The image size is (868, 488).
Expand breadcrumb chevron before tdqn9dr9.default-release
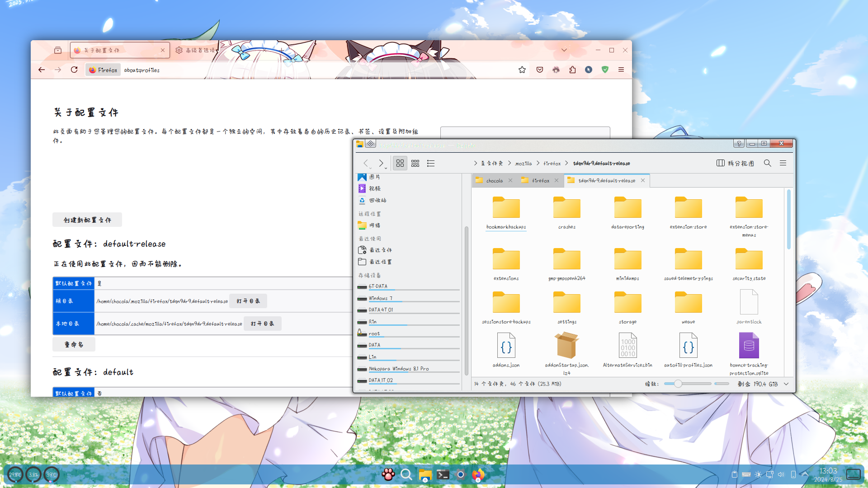pos(566,163)
